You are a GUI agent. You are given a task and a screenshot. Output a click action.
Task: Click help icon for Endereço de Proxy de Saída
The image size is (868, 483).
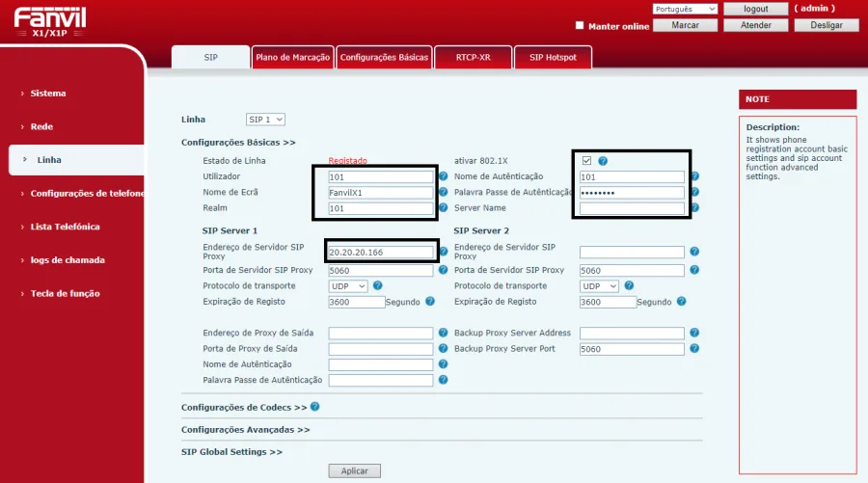coord(443,333)
